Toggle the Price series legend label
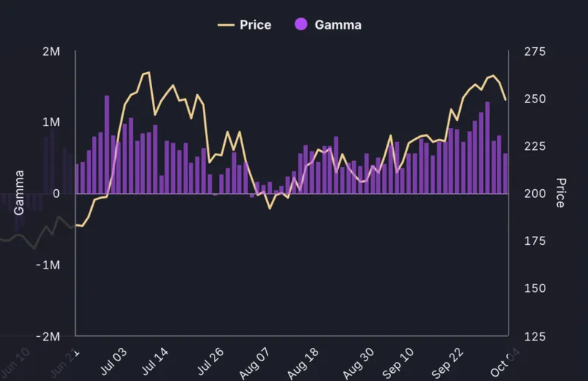This screenshot has width=588, height=381. click(255, 24)
